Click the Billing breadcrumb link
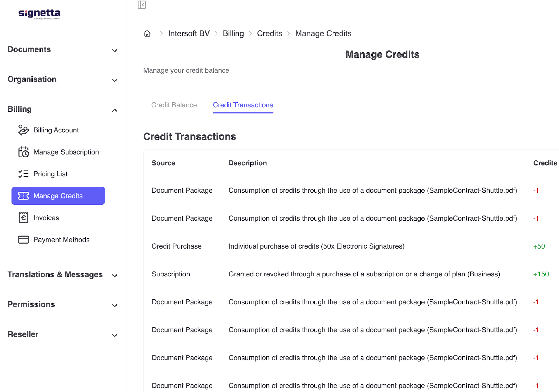 pyautogui.click(x=233, y=33)
